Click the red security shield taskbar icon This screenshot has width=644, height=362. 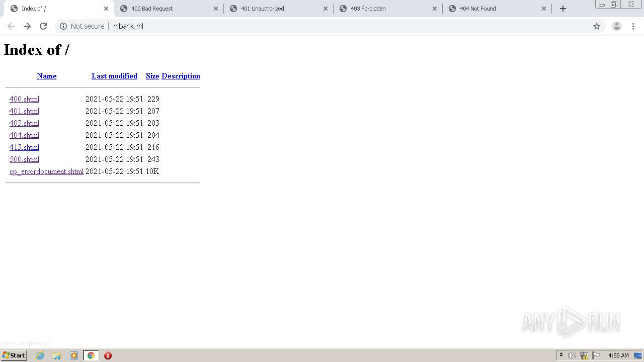(108, 355)
